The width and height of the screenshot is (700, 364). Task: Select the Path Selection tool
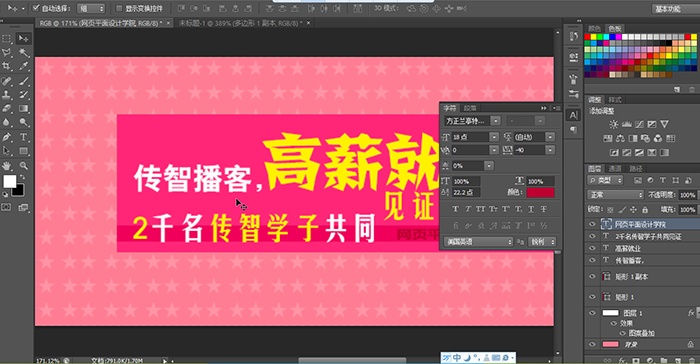point(7,151)
